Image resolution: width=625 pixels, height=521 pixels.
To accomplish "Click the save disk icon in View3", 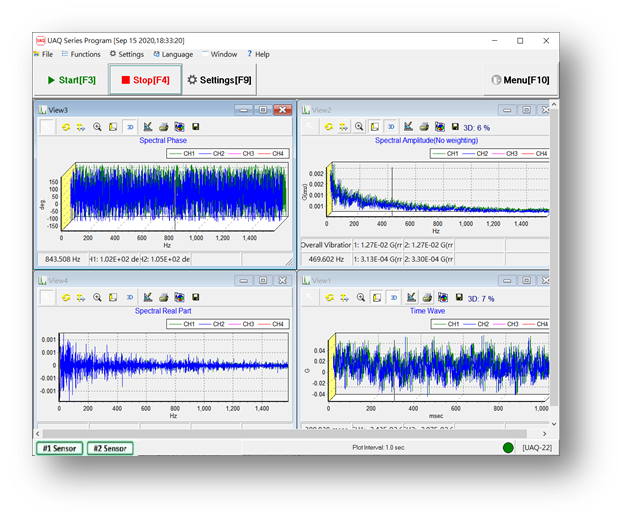I will (194, 127).
